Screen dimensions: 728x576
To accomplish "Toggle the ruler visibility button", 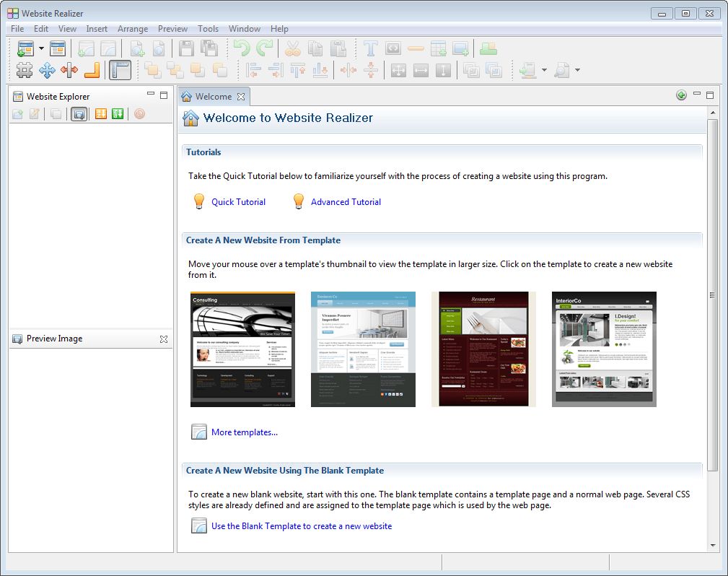I will pos(119,70).
